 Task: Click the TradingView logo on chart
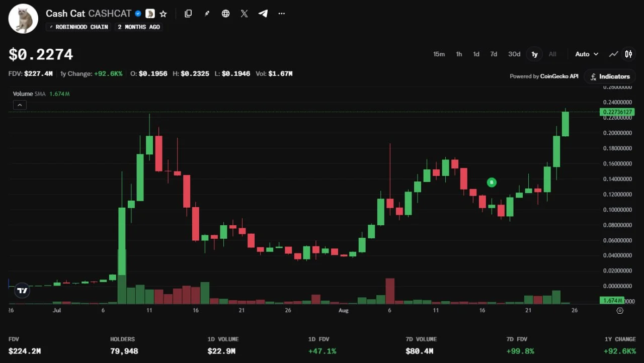(x=22, y=290)
